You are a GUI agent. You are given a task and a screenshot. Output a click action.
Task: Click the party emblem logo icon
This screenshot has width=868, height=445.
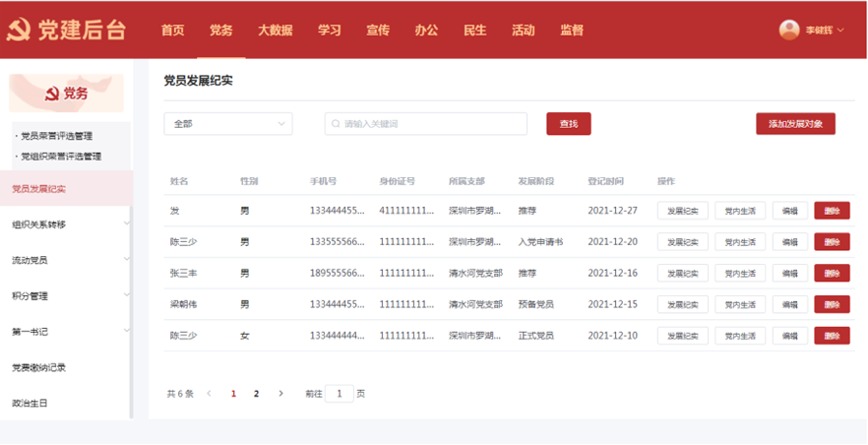[18, 30]
